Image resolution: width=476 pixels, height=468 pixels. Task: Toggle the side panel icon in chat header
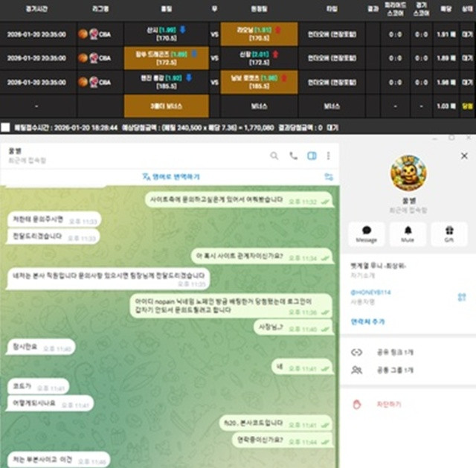(x=312, y=156)
